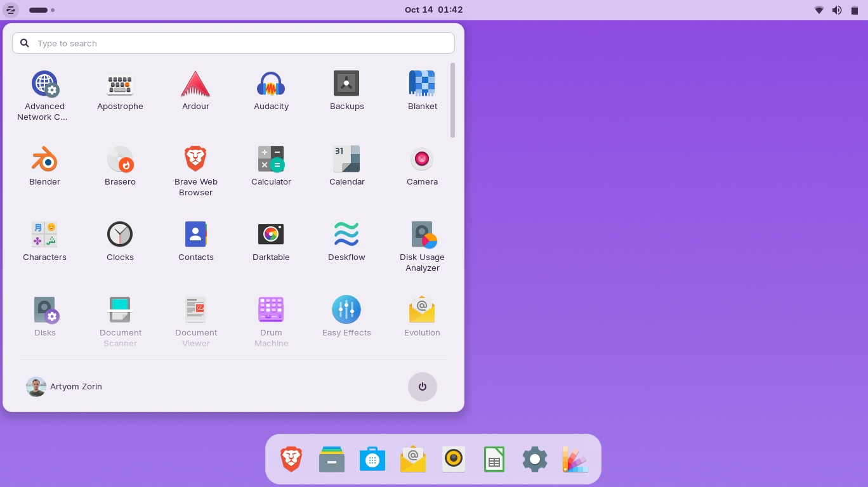The image size is (868, 487).
Task: Click the app grid scrollbar
Action: pyautogui.click(x=452, y=100)
